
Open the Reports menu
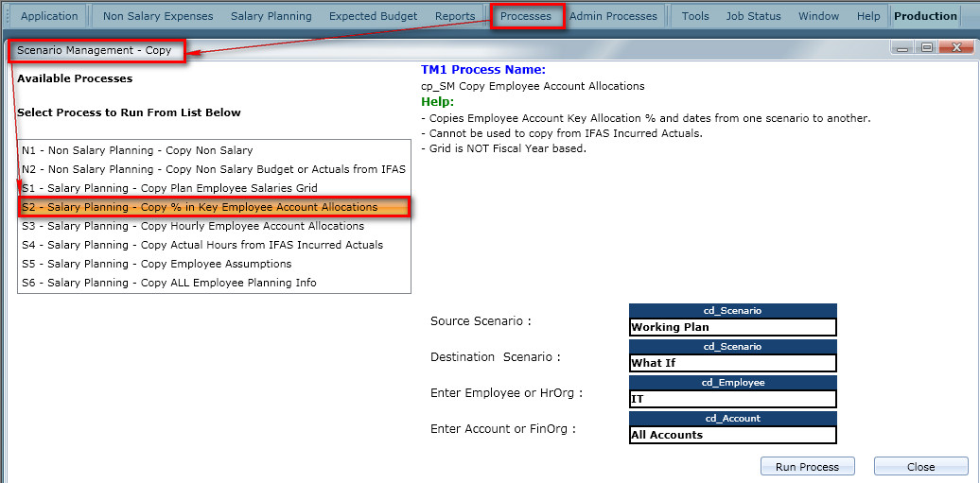coord(455,16)
